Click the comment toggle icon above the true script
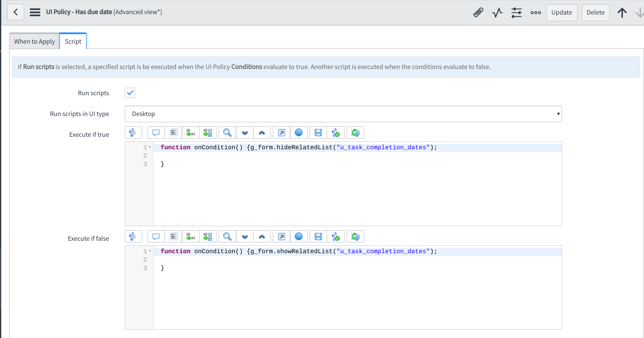This screenshot has height=338, width=644. pos(156,132)
